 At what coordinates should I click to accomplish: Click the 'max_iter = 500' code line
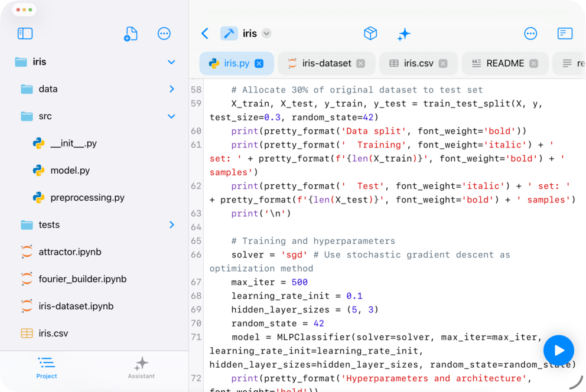pyautogui.click(x=269, y=282)
